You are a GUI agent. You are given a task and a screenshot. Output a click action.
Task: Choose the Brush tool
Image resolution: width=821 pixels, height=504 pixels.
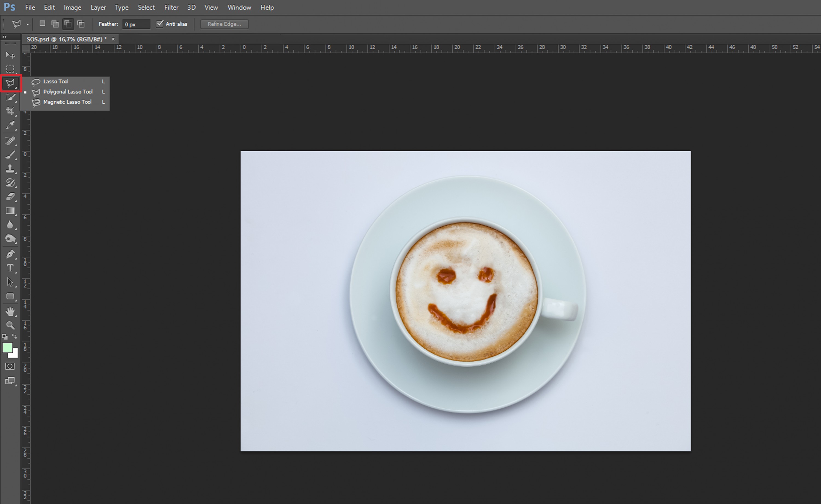coord(10,155)
